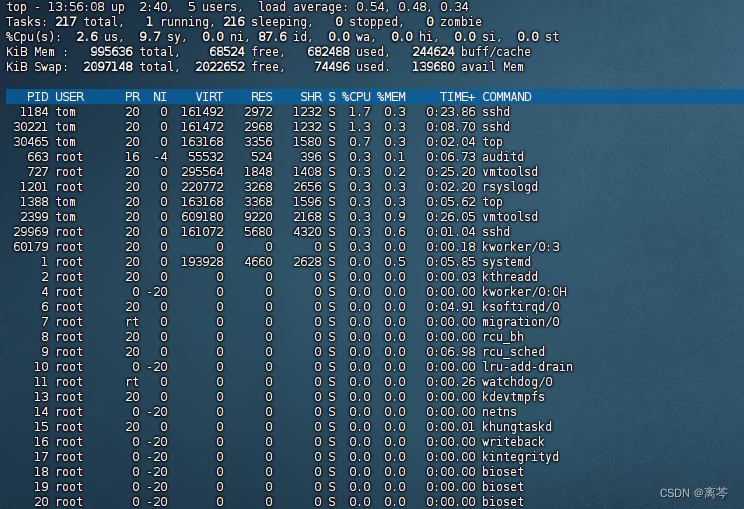744x509 pixels.
Task: Click the uptime clock 13:56:08
Action: (76, 7)
